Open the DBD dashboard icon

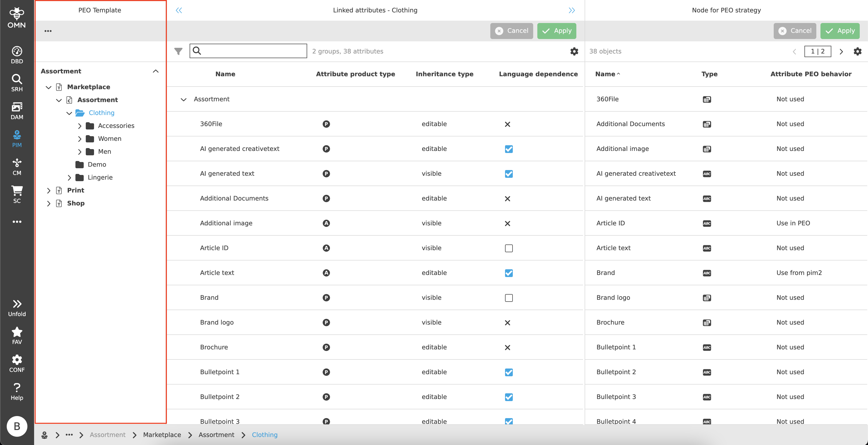click(x=17, y=55)
